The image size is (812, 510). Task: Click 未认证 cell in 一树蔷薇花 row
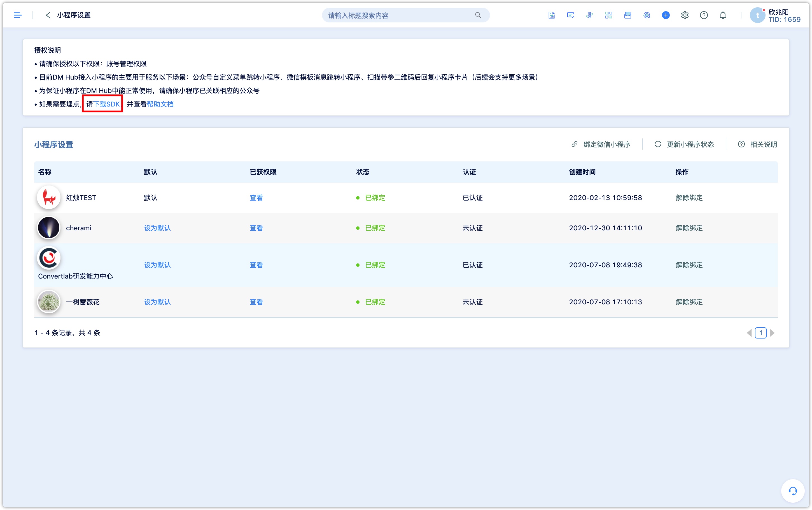pyautogui.click(x=473, y=302)
